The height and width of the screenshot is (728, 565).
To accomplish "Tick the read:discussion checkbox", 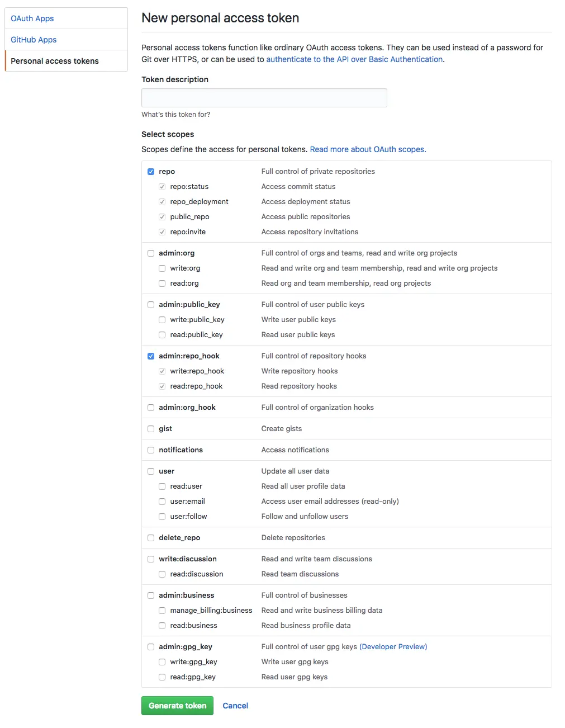I will point(162,574).
